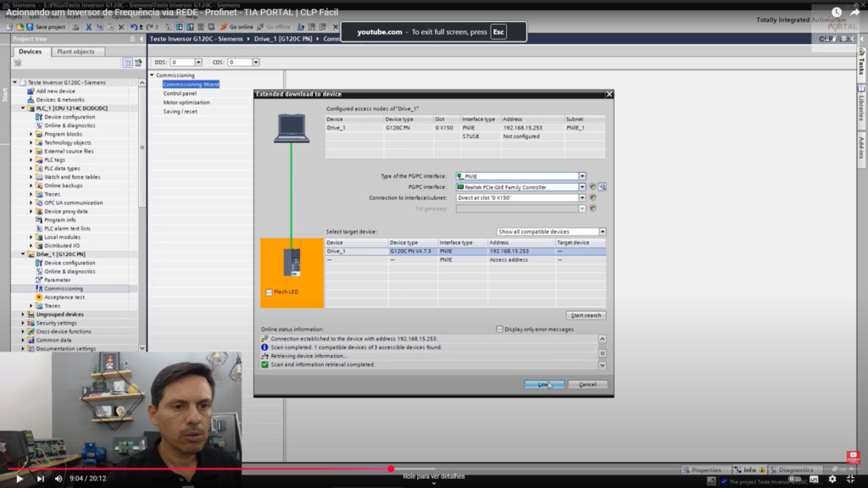Click the magnifier icon beside PG/PC interface
The image size is (868, 488).
tap(603, 187)
